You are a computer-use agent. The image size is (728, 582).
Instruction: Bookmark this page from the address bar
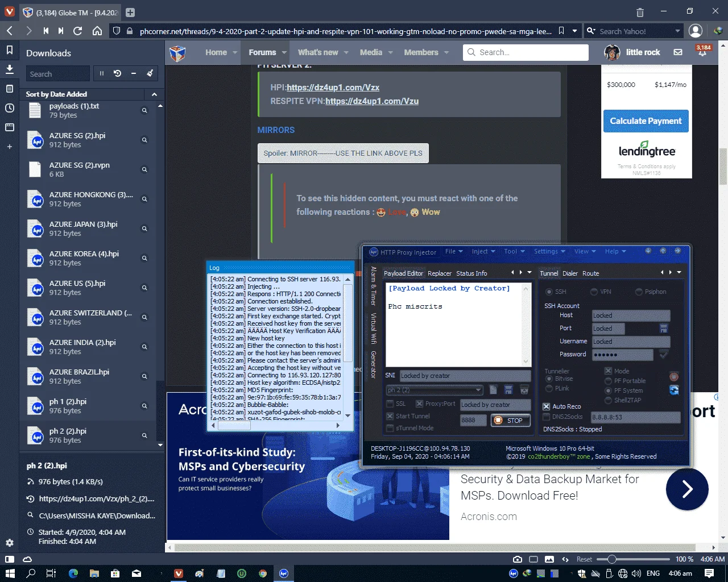click(561, 31)
